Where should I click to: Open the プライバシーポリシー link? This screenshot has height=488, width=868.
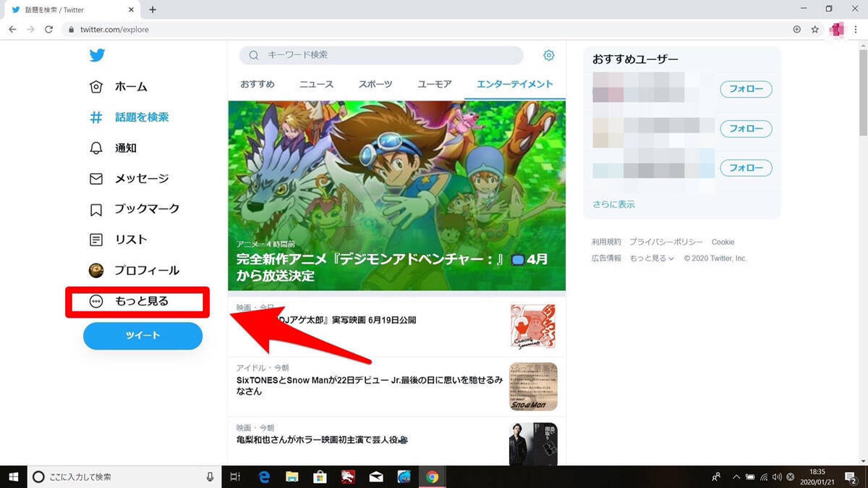[x=665, y=242]
